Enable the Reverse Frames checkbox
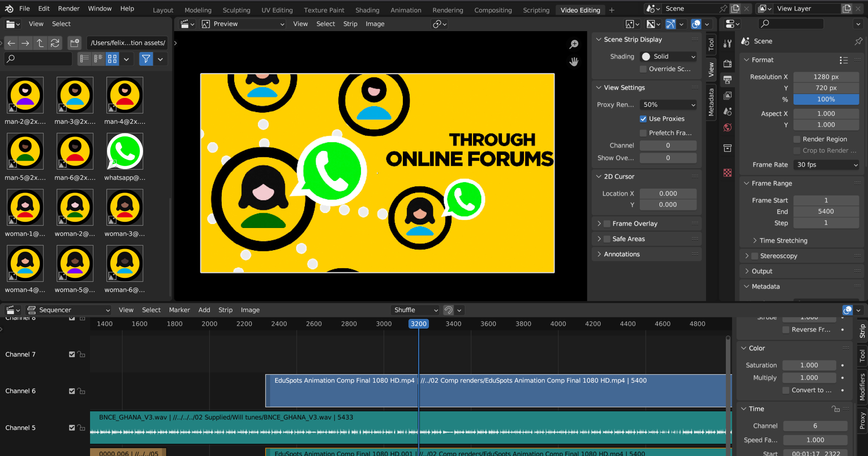Viewport: 868px width, 456px height. 786,330
